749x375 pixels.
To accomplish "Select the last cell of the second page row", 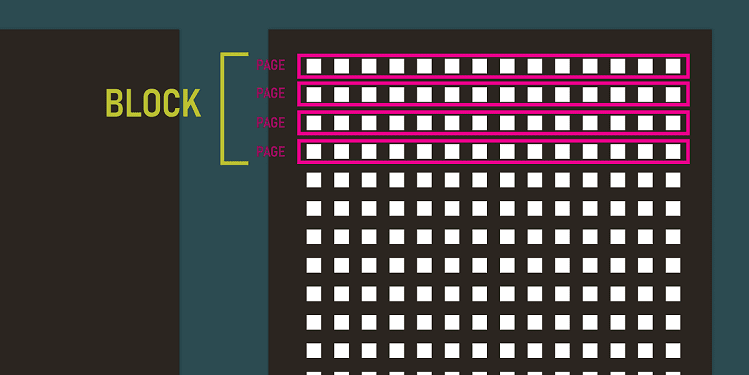I will 673,95.
